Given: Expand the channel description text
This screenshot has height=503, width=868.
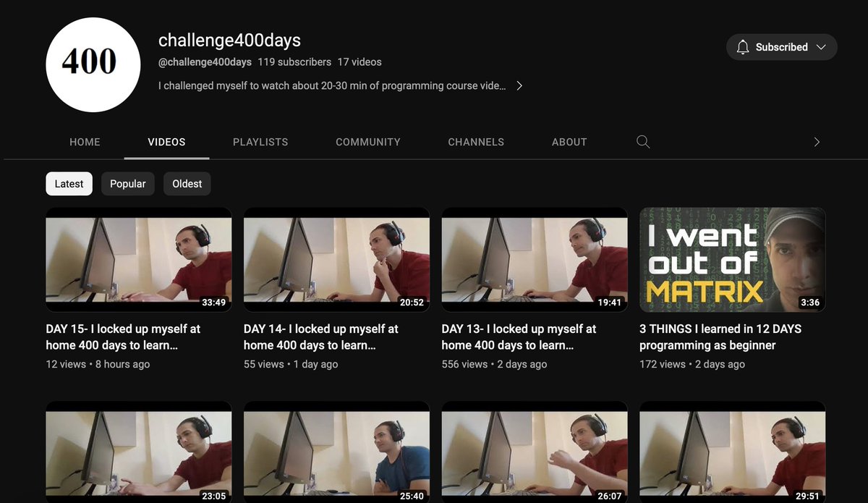Looking at the screenshot, I should 519,85.
